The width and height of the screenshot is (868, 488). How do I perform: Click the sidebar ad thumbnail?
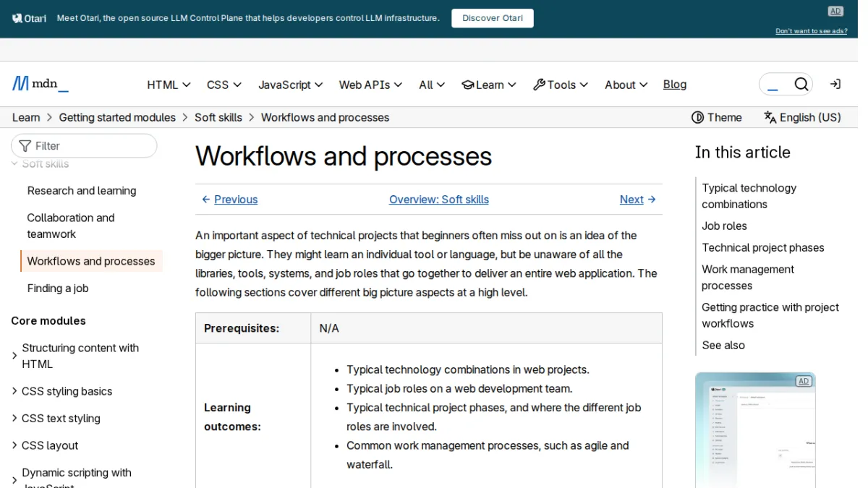[x=755, y=430]
